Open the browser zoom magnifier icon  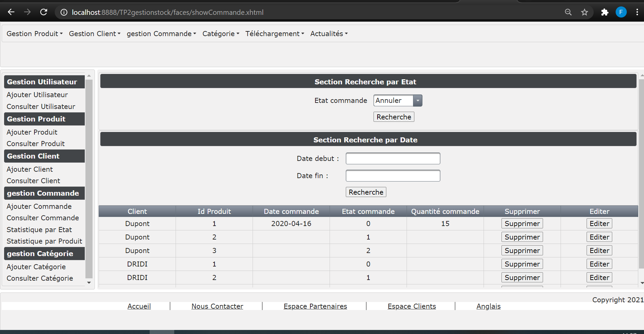(x=568, y=12)
